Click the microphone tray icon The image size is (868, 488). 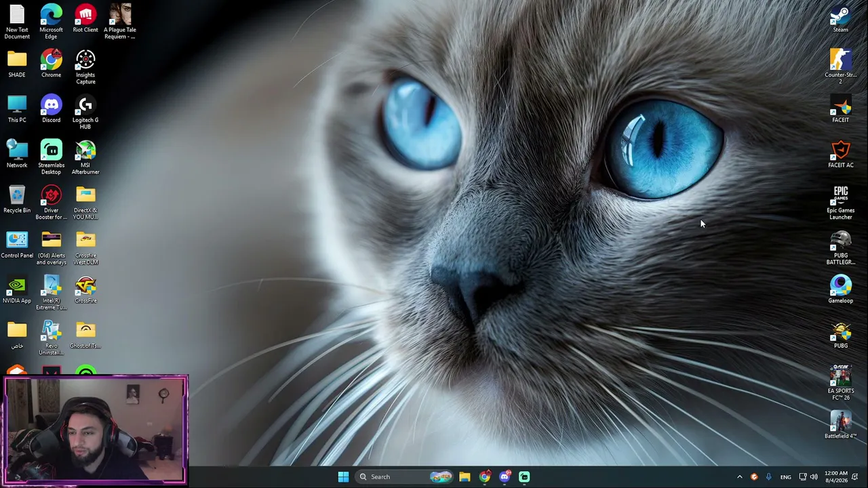[768, 476]
